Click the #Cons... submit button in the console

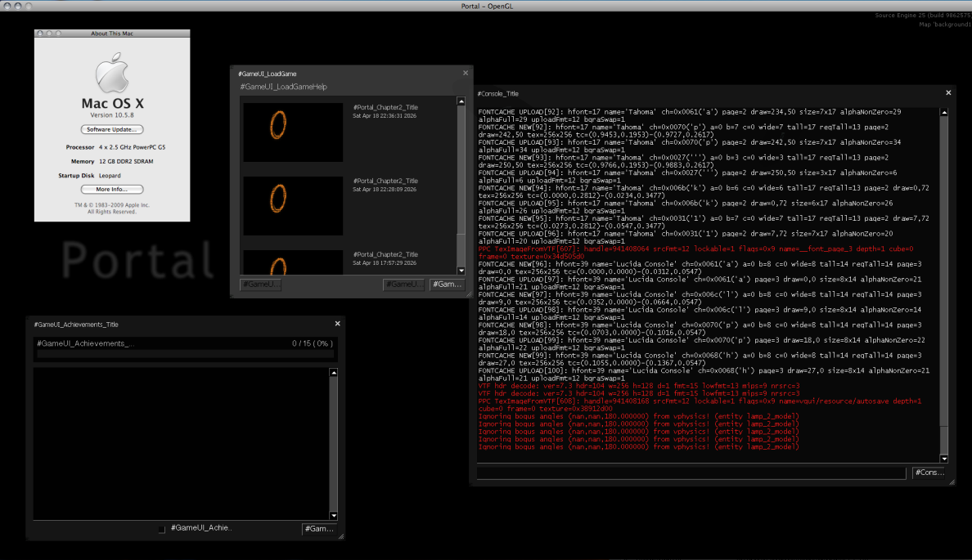tap(929, 473)
